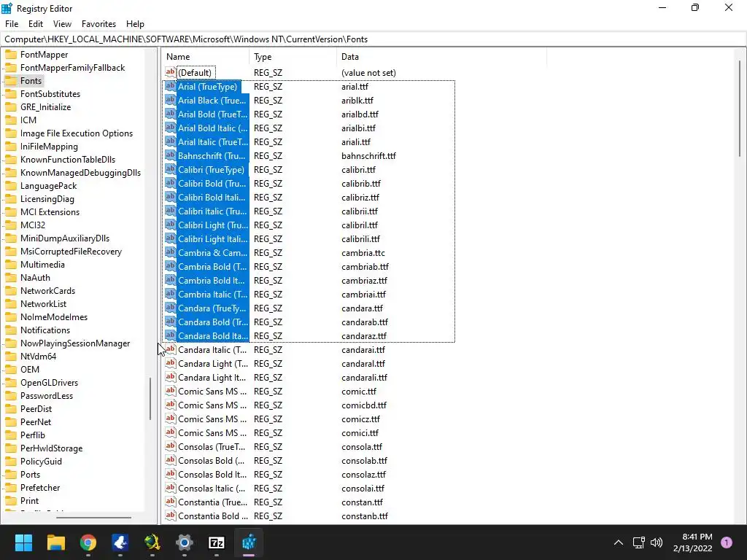Select the FontMapperFamilyFallback key
747x560 pixels.
point(72,68)
